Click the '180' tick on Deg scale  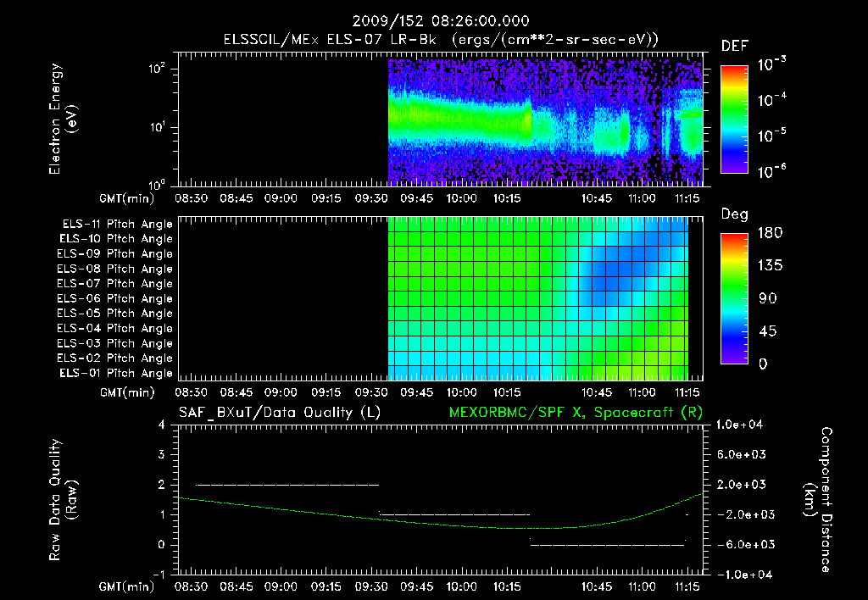(x=770, y=233)
